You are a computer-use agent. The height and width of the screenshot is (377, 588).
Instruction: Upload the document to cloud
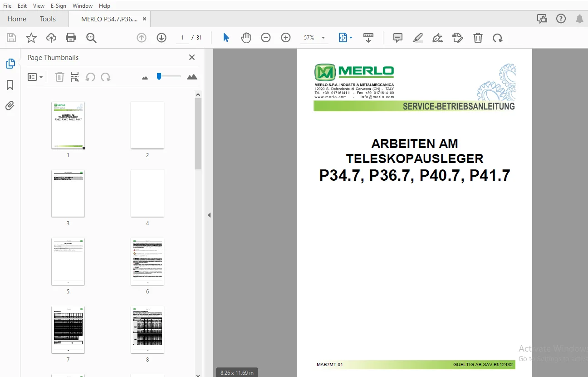[51, 38]
